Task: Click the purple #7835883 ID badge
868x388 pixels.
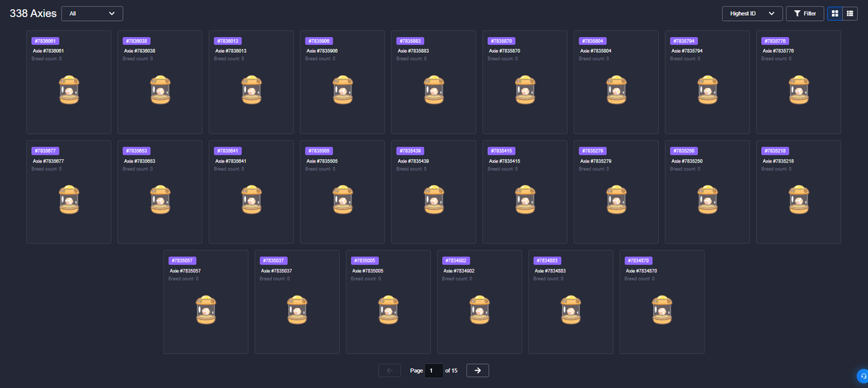Action: click(x=410, y=41)
